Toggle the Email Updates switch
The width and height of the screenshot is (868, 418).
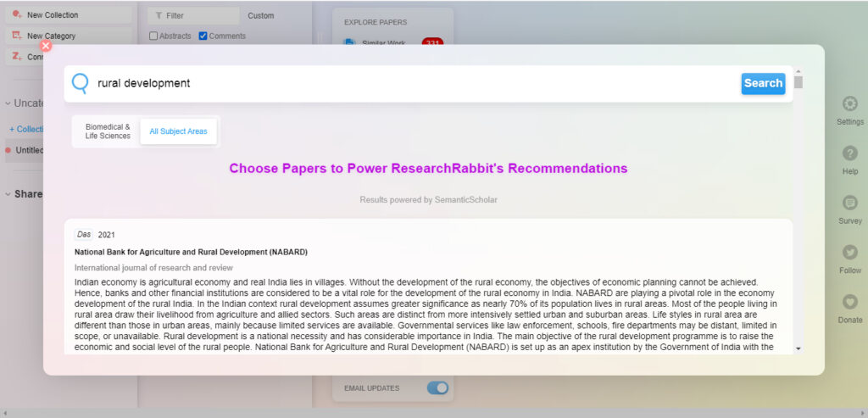437,388
